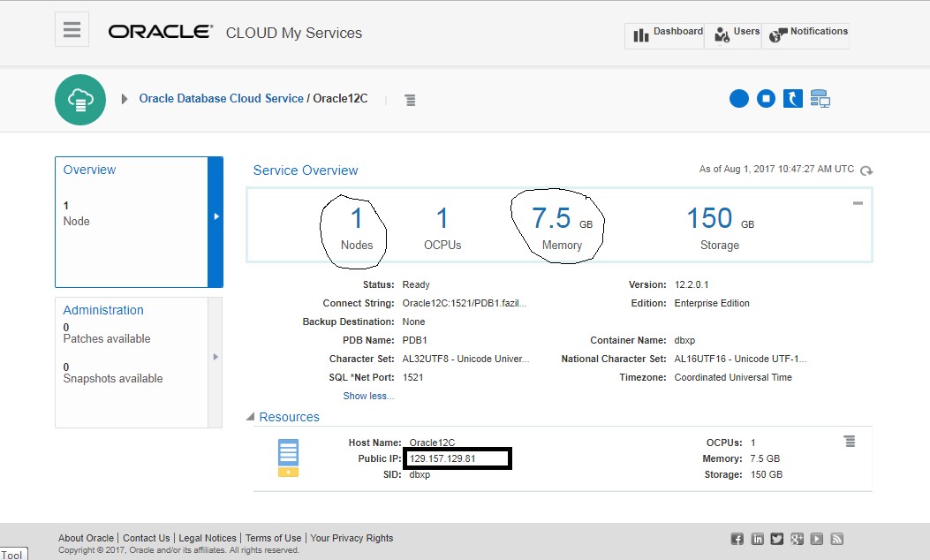Open the hamburger navigation menu
Image resolution: width=930 pixels, height=560 pixels.
[72, 30]
